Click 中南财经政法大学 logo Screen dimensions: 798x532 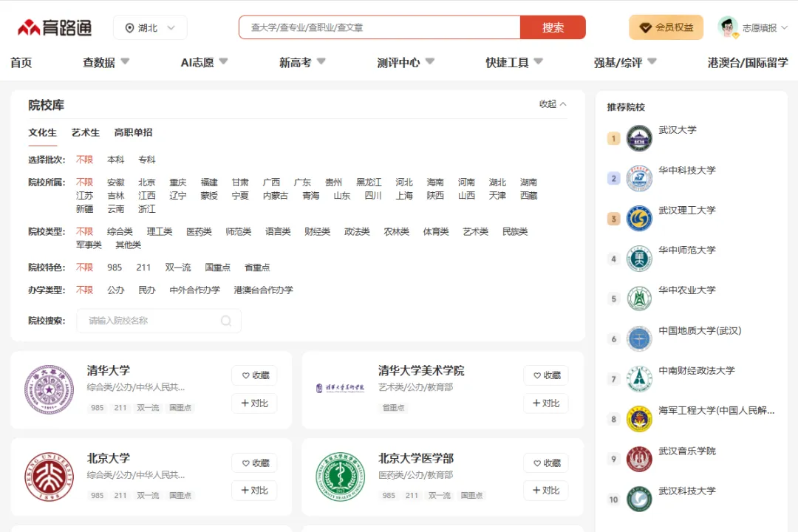point(639,379)
